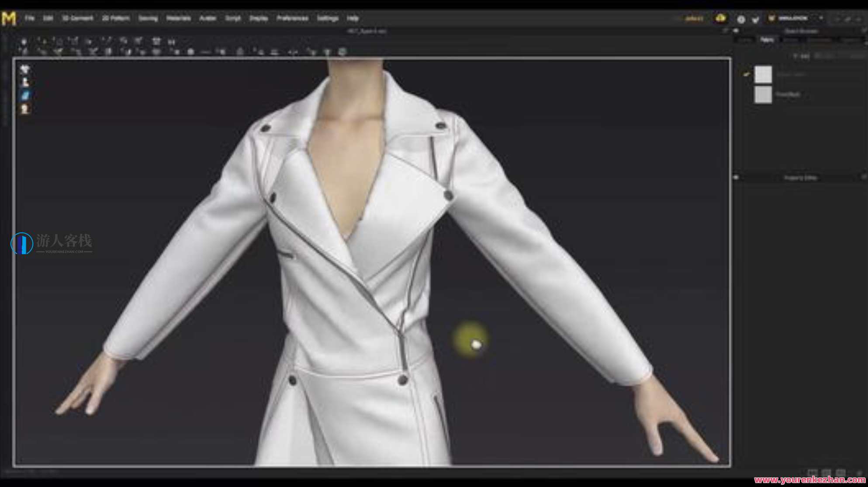
Task: Open the help info icon near the account area
Action: click(741, 19)
